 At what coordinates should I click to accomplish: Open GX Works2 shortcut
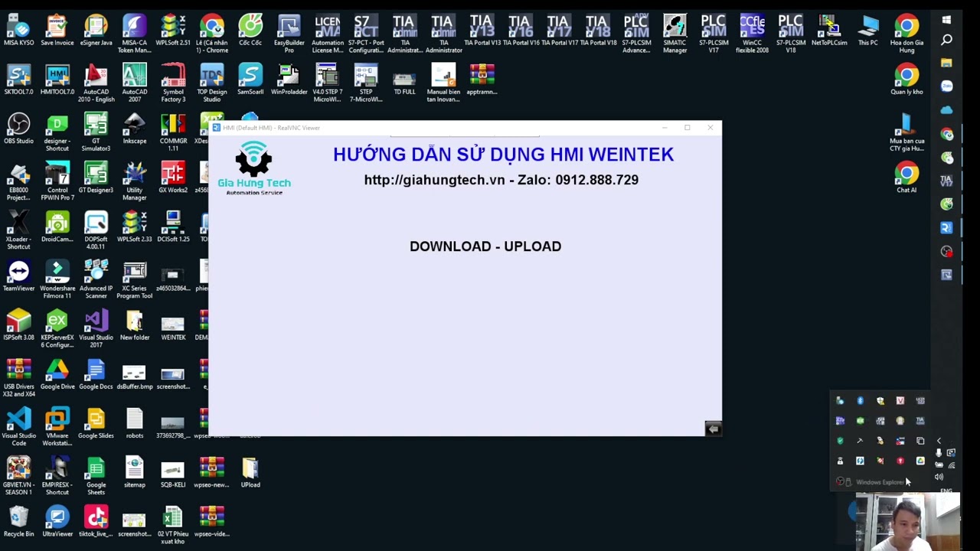(x=173, y=178)
